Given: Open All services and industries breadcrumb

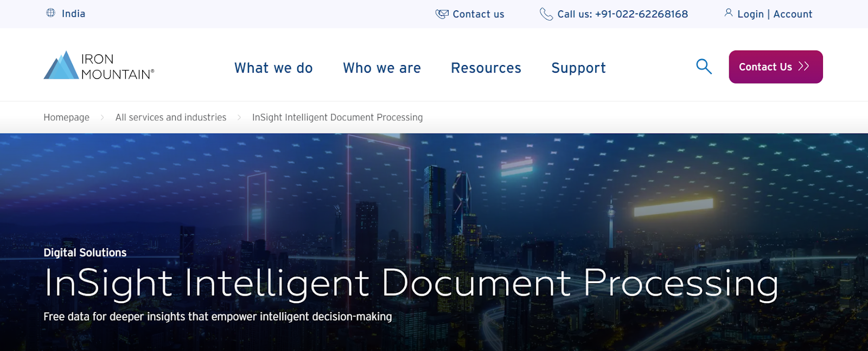Looking at the screenshot, I should (171, 117).
